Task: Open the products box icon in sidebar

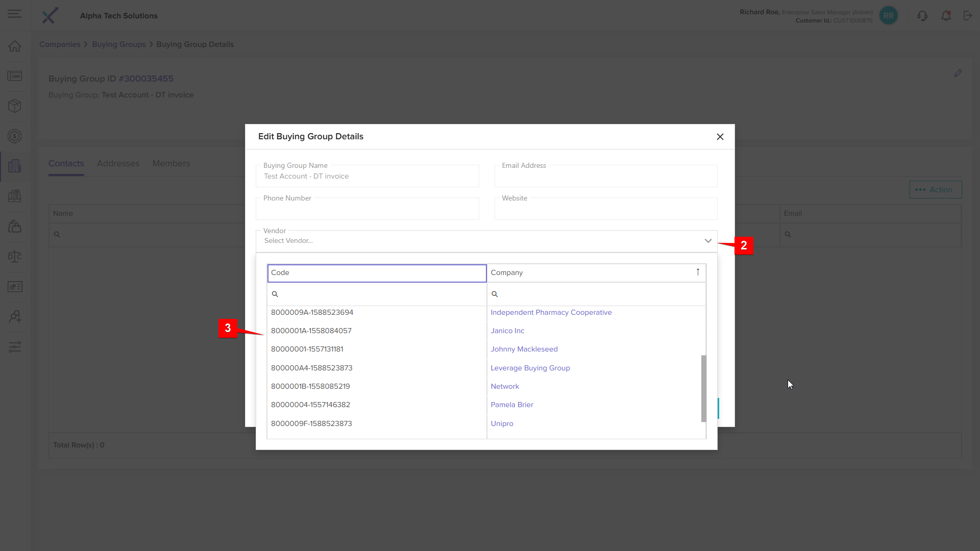Action: pos(15,106)
